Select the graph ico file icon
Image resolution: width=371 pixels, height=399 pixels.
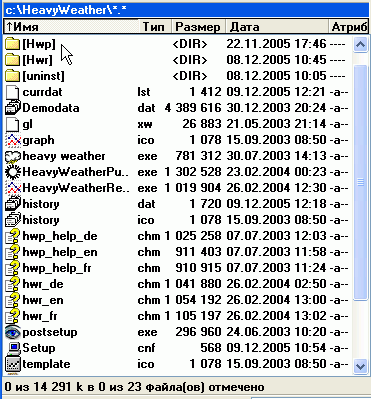[x=13, y=140]
